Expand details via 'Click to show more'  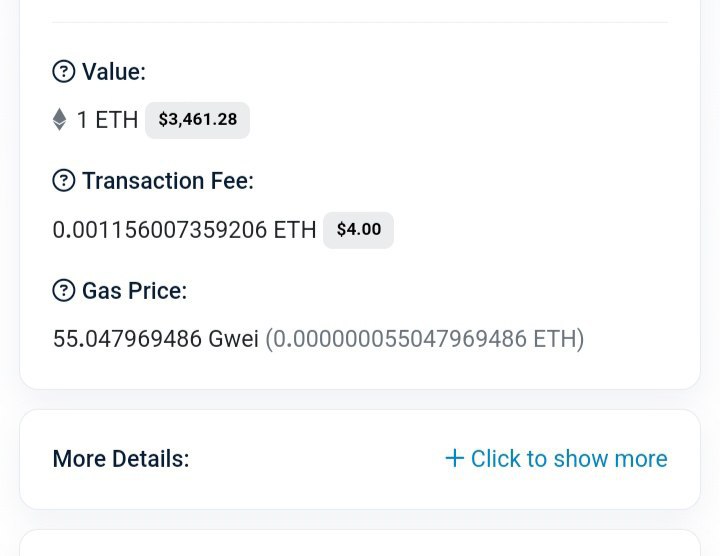(x=568, y=459)
